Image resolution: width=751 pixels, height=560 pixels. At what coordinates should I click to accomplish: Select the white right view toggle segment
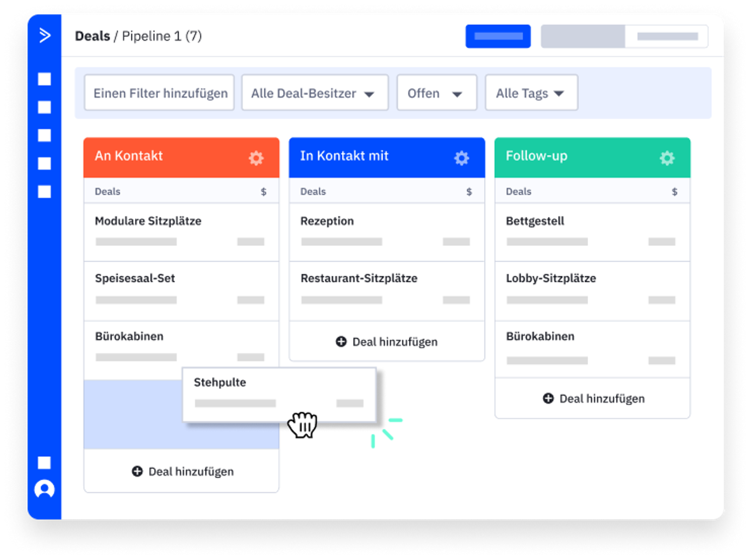point(667,36)
